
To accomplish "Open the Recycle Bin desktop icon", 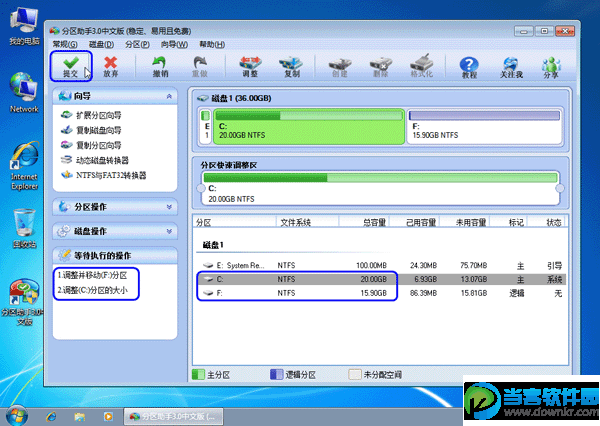I will click(x=24, y=229).
